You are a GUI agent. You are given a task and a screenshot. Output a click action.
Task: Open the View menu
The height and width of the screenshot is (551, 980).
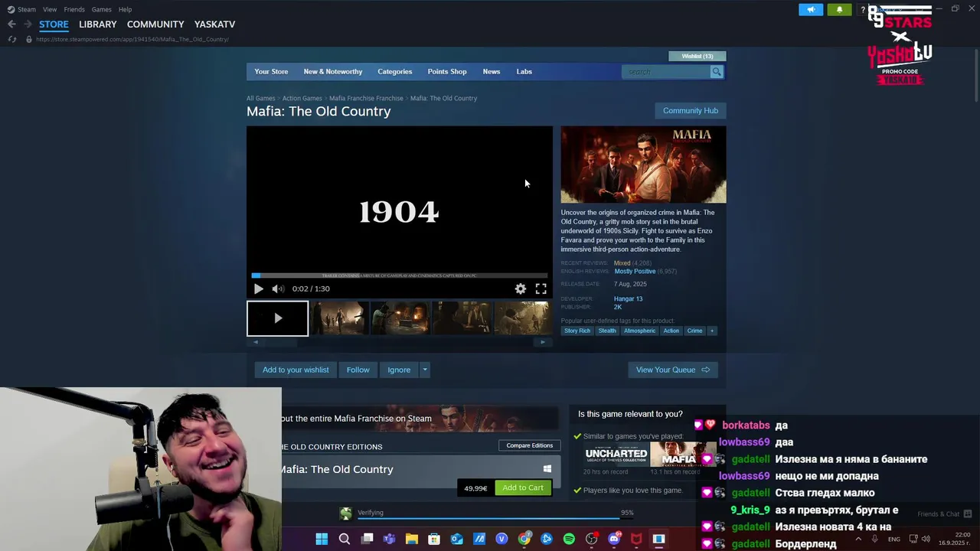[x=50, y=9]
